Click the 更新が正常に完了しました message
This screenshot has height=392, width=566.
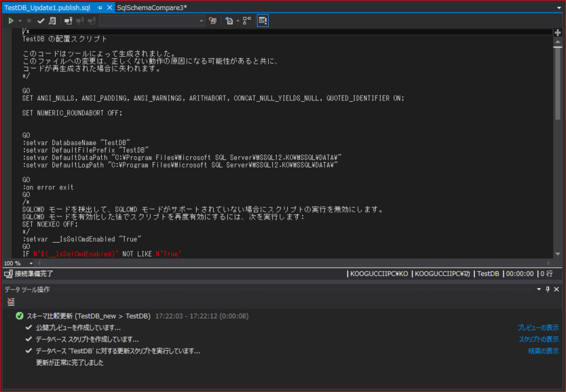69,362
